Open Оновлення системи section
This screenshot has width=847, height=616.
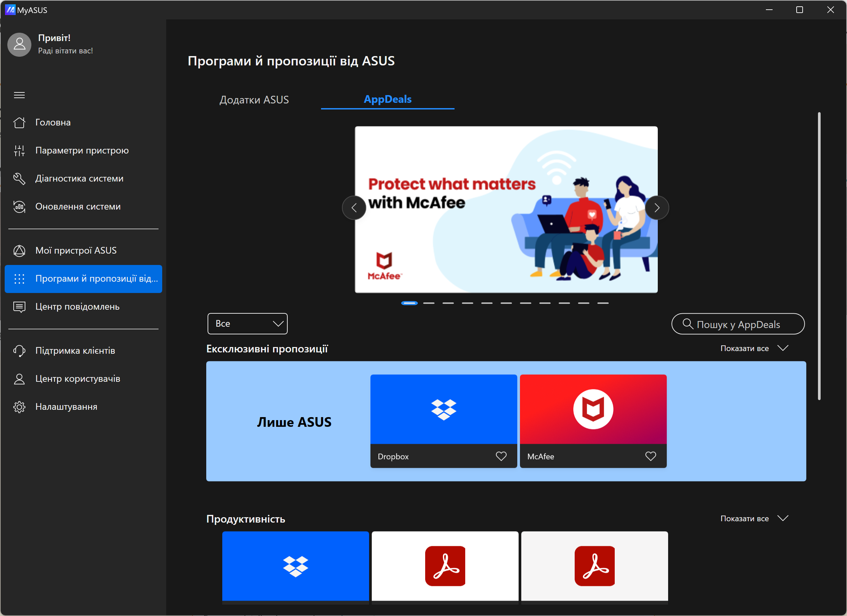tap(83, 207)
